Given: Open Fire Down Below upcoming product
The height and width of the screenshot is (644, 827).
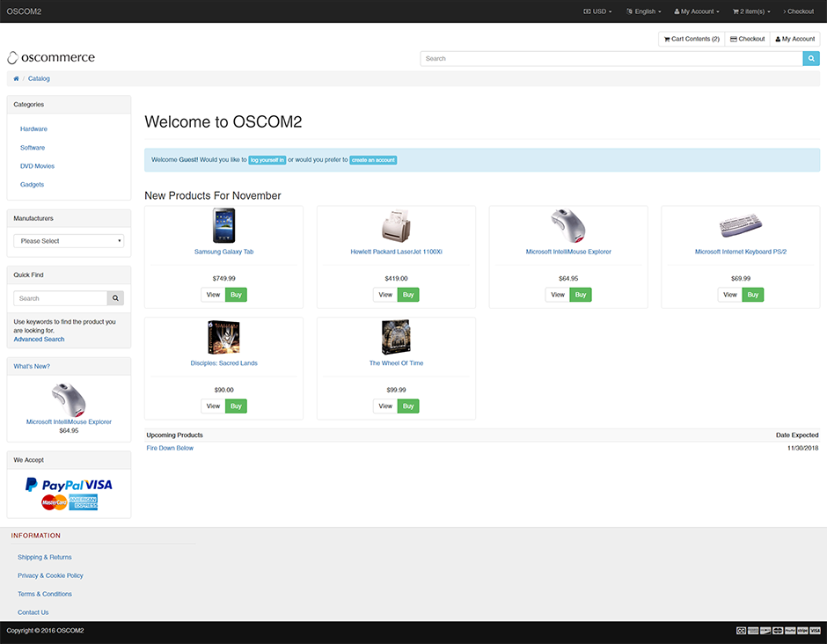Looking at the screenshot, I should pyautogui.click(x=170, y=448).
